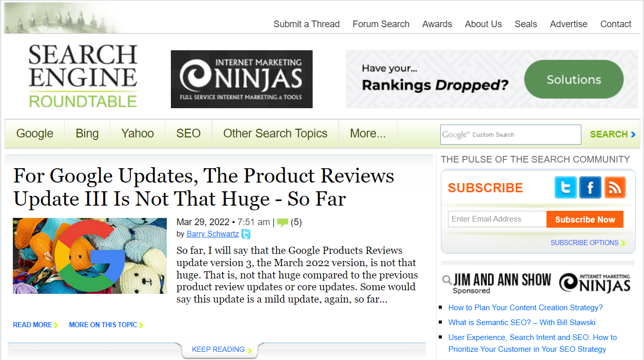Screen dimensions: 644x360
Task: Click the green comments bubble icon
Action: [283, 223]
